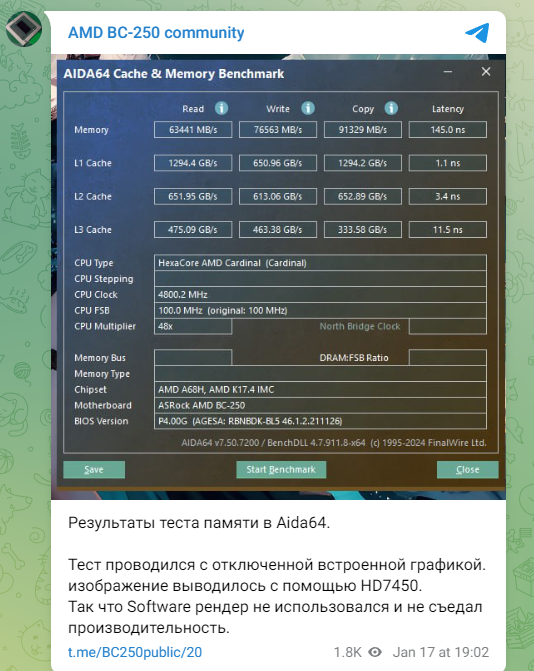This screenshot has width=534, height=671.
Task: Click the Copy column header label
Action: click(x=363, y=109)
